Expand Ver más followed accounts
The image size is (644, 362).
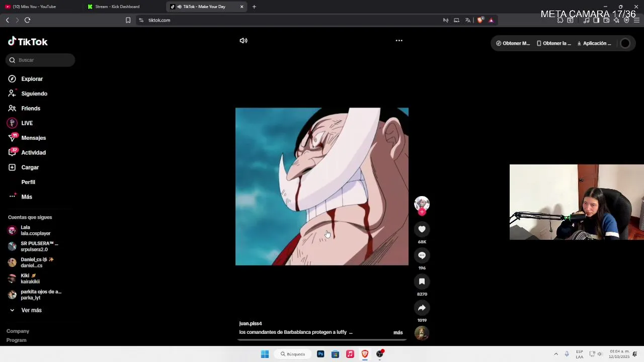pos(31,310)
